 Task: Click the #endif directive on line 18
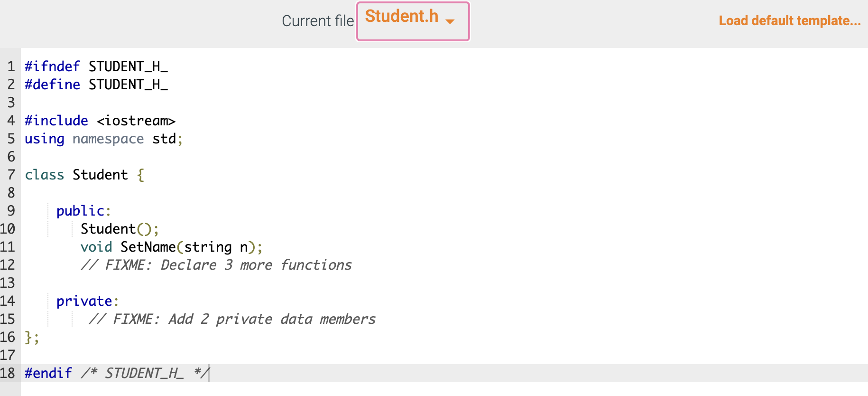click(x=48, y=373)
